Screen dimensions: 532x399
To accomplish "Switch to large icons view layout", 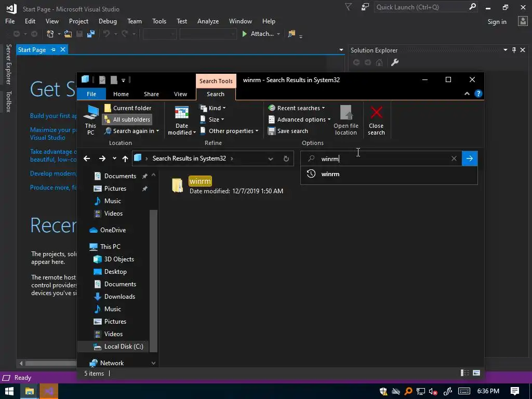I will [x=476, y=373].
